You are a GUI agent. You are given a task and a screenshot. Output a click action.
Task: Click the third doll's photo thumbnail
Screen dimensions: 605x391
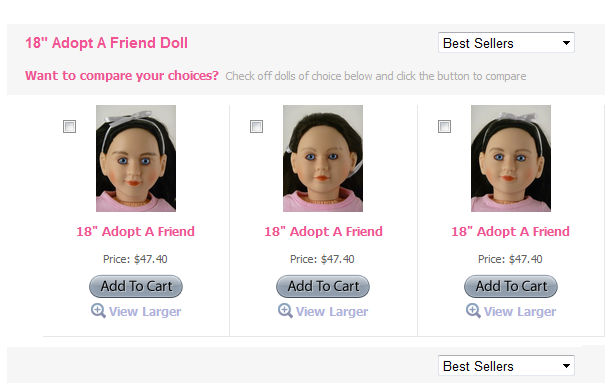[x=511, y=158]
